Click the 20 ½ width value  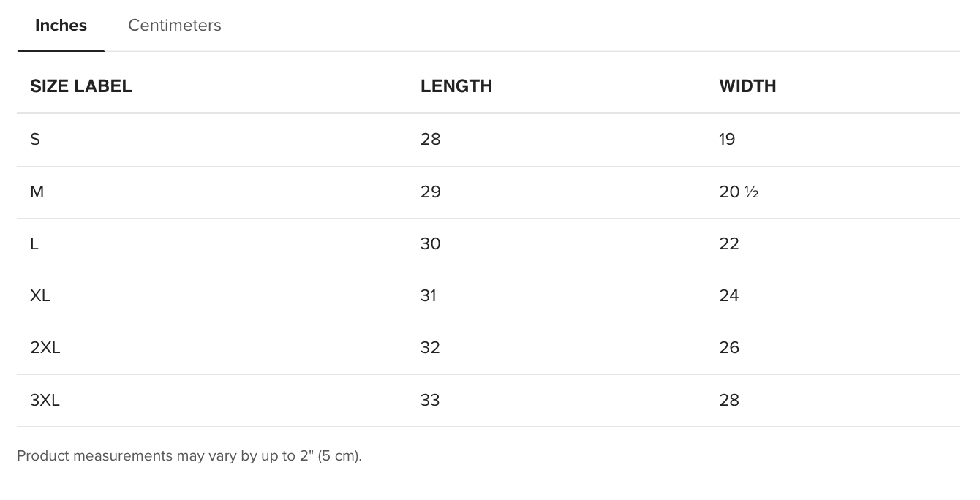tap(739, 192)
